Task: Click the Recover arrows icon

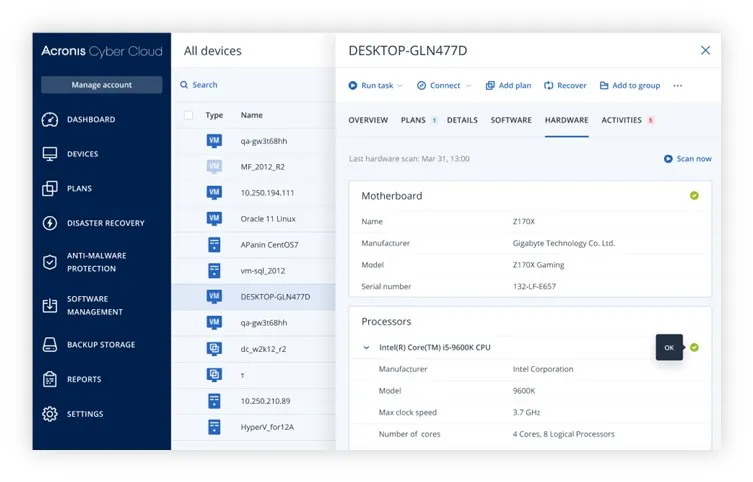Action: [x=548, y=85]
